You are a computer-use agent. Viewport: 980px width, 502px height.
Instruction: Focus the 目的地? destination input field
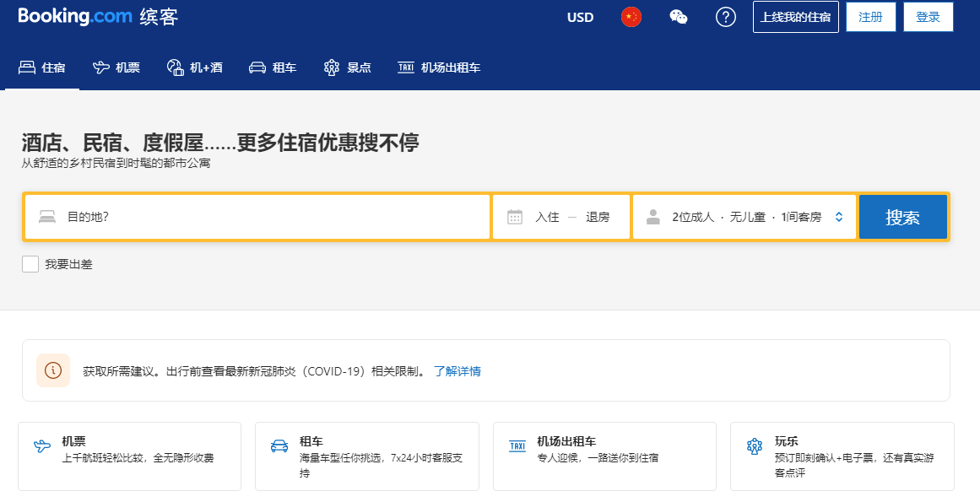coord(257,217)
